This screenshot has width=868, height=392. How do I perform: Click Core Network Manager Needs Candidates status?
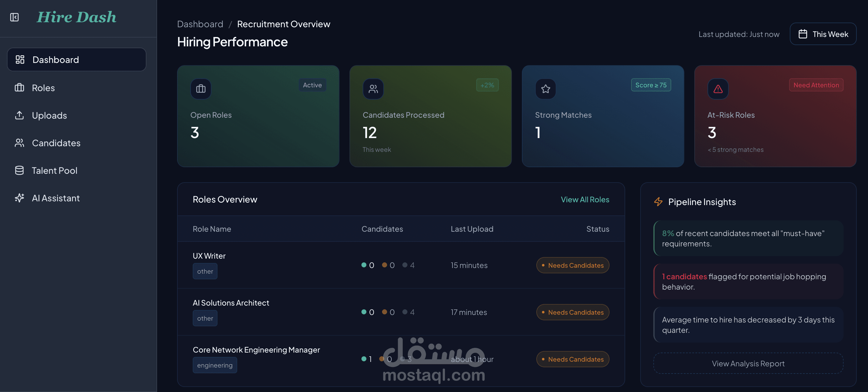[x=573, y=359]
